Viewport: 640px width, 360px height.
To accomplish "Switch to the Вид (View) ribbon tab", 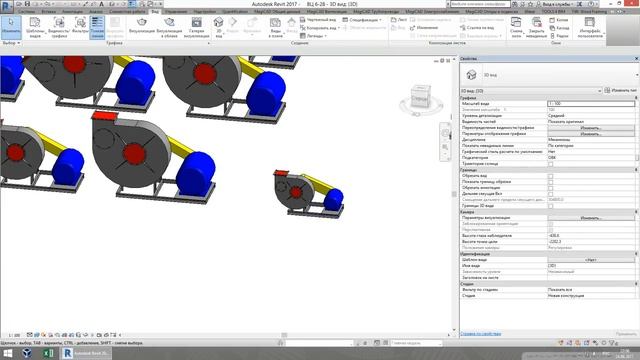I will point(155,11).
